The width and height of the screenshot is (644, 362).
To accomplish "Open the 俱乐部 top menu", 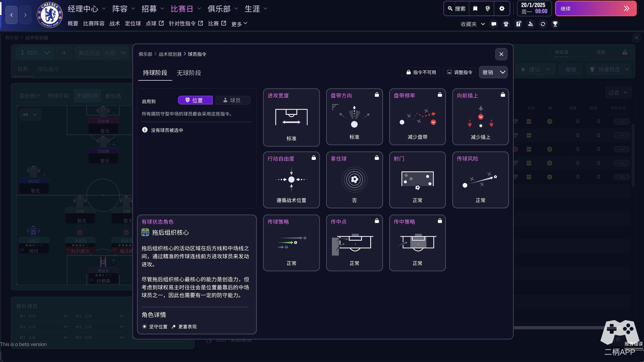I will [222, 9].
